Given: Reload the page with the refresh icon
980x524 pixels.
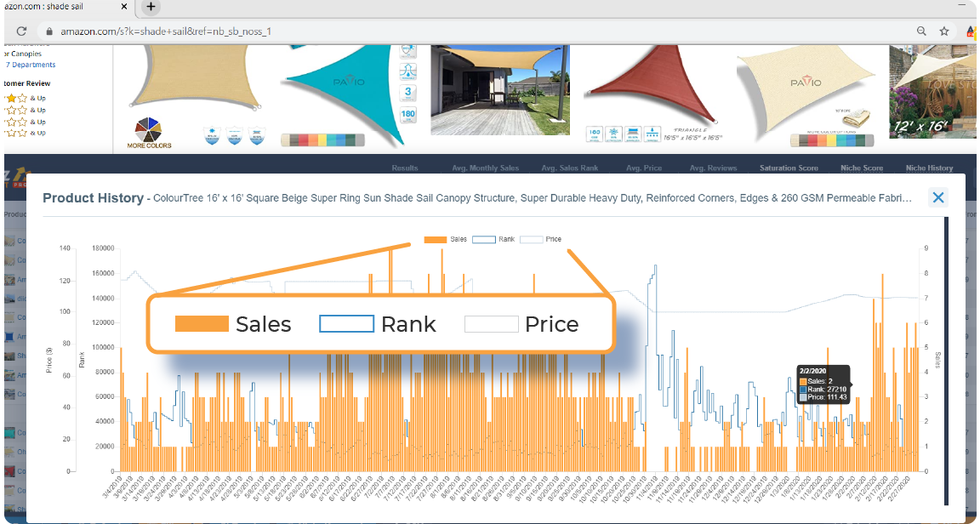Looking at the screenshot, I should 21,31.
